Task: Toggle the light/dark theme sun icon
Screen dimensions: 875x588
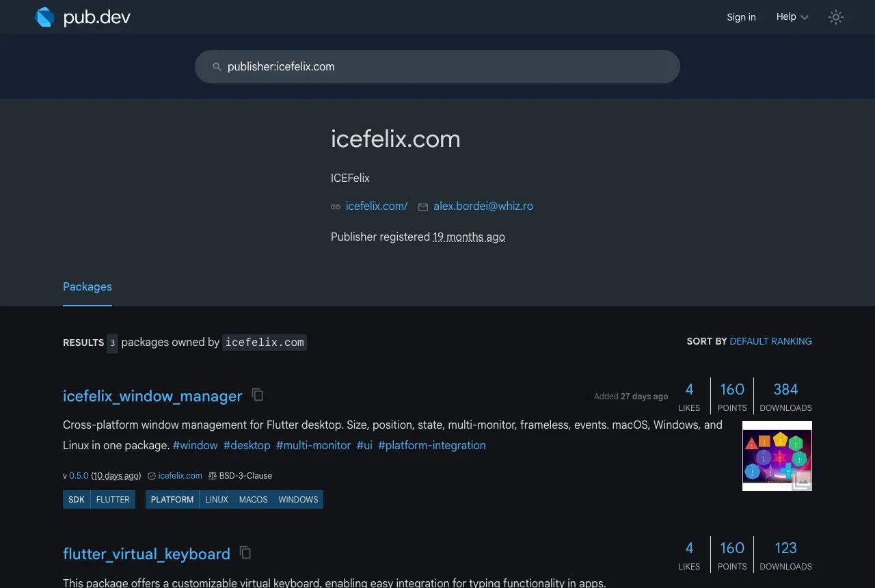Action: tap(836, 17)
